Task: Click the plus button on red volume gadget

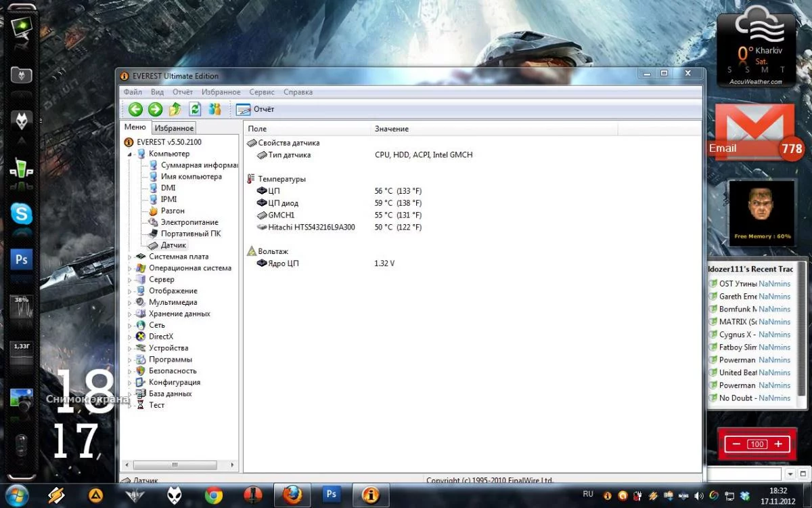Action: tap(778, 444)
